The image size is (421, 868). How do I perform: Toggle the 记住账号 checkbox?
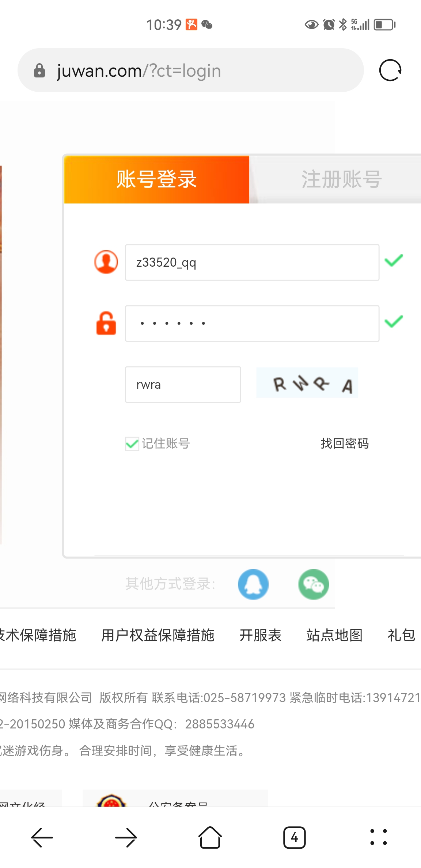point(132,444)
